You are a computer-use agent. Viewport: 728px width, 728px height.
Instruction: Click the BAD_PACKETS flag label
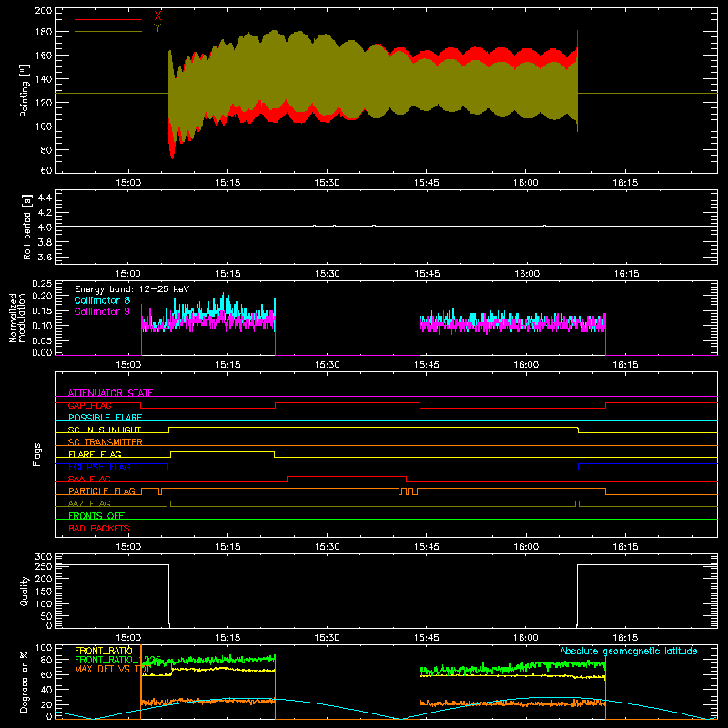99,528
